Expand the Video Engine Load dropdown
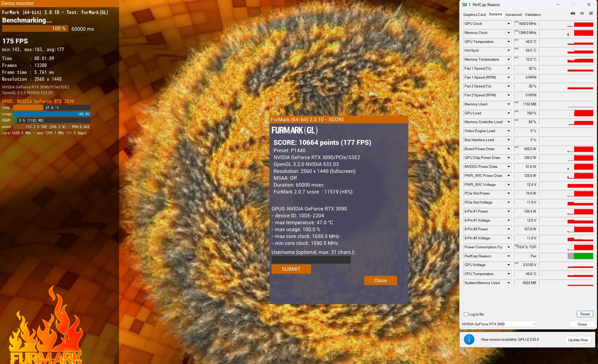 pos(508,131)
